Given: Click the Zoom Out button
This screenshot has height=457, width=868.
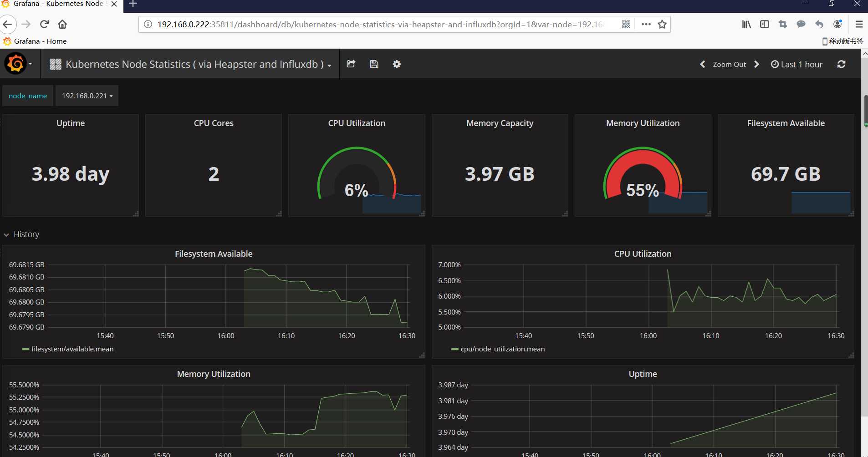Looking at the screenshot, I should 729,64.
